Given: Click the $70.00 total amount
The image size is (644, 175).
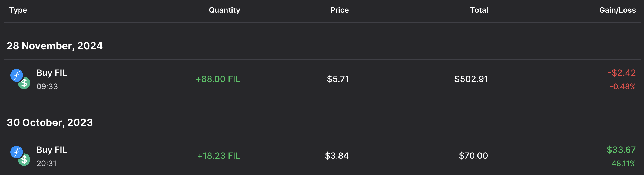Looking at the screenshot, I should pyautogui.click(x=473, y=156).
